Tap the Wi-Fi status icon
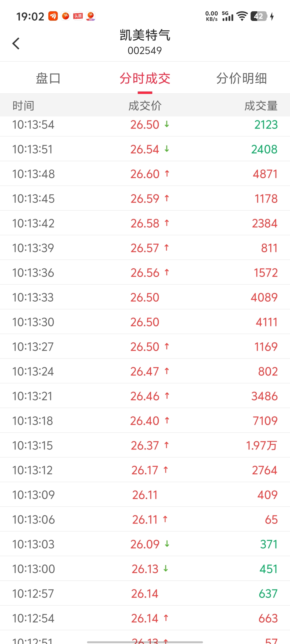Screen dimensions: 290x644 coord(242,16)
